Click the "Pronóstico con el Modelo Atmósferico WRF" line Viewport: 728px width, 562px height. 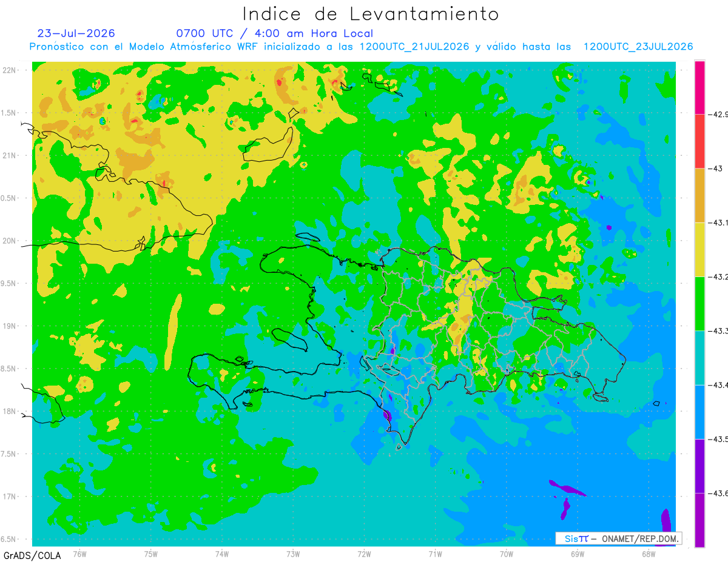click(361, 47)
